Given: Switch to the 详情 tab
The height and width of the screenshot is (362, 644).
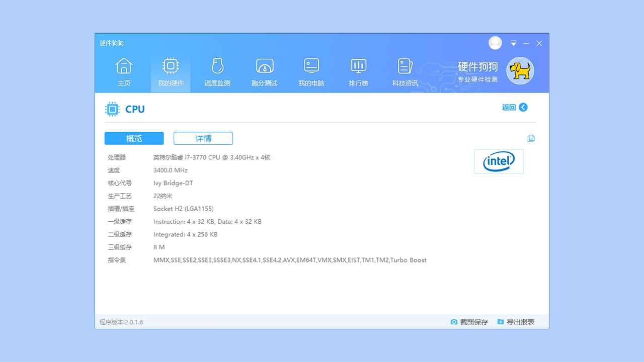Looking at the screenshot, I should 203,138.
